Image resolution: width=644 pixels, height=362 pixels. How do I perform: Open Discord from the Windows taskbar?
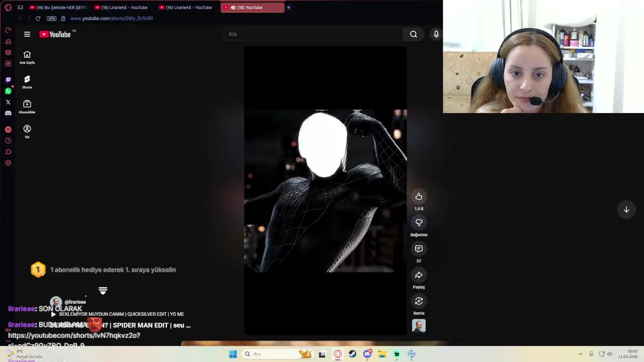367,354
